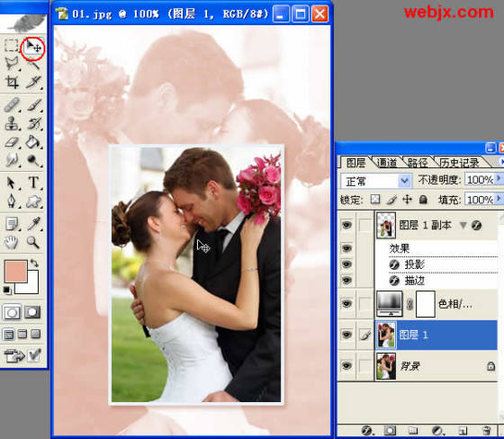Image resolution: width=504 pixels, height=439 pixels.
Task: Select the 色相 adjustment layer mask thumbnail
Action: click(426, 304)
